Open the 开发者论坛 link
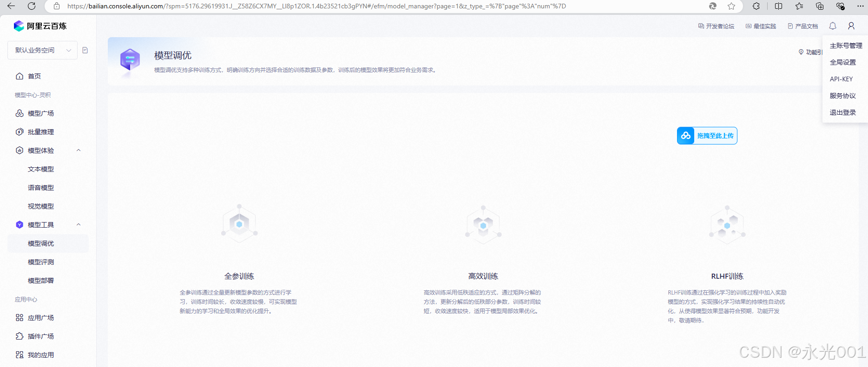This screenshot has width=868, height=367. point(716,26)
